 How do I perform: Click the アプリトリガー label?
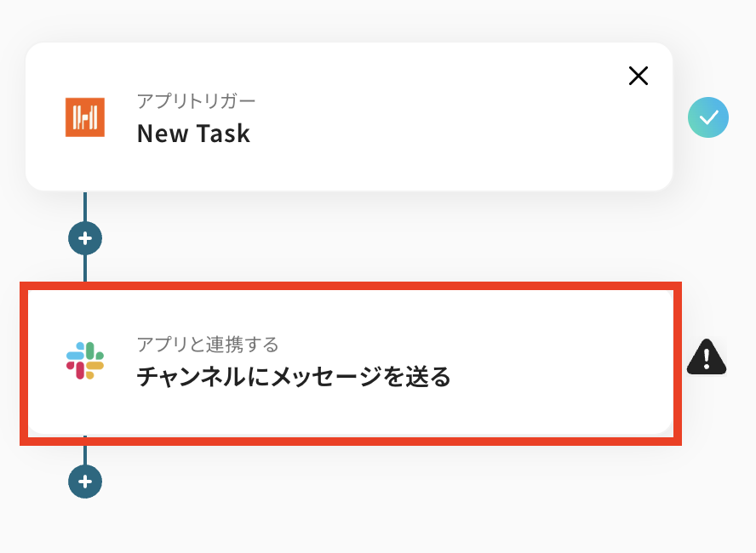click(x=196, y=101)
